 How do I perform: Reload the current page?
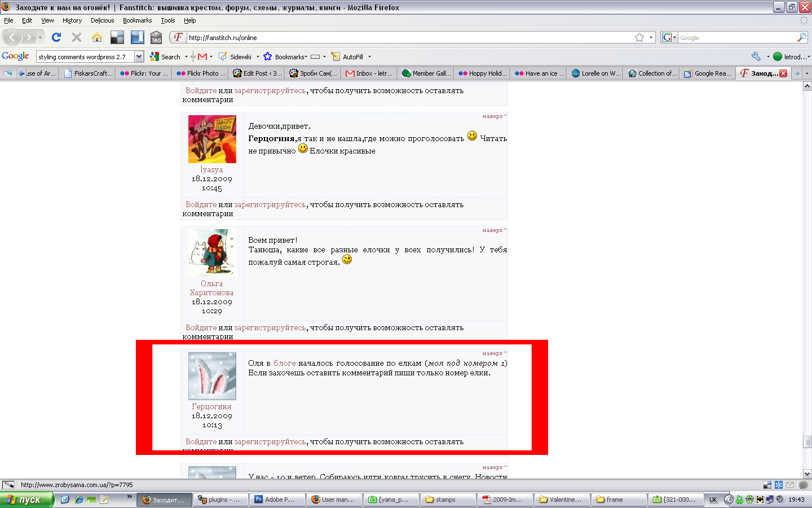pos(56,37)
